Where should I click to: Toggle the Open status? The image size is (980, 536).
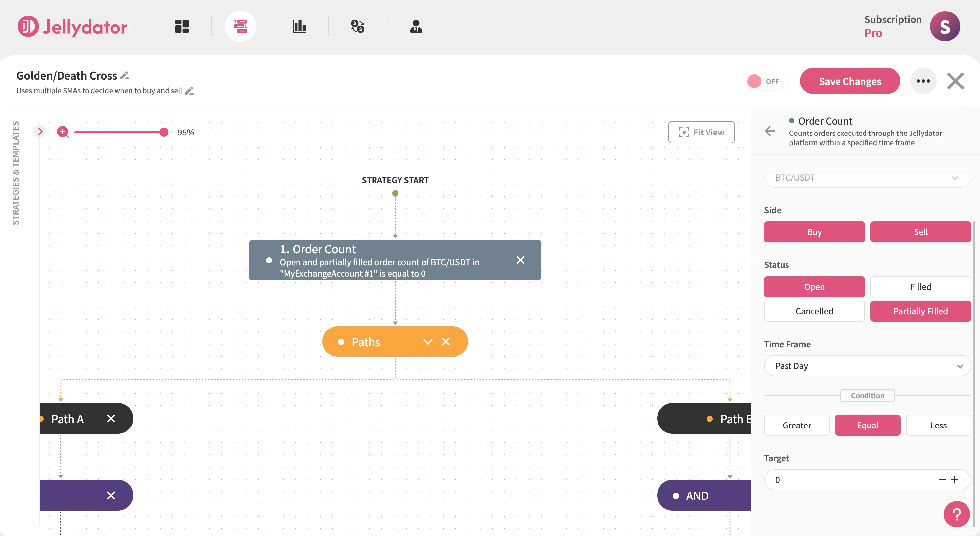click(814, 287)
